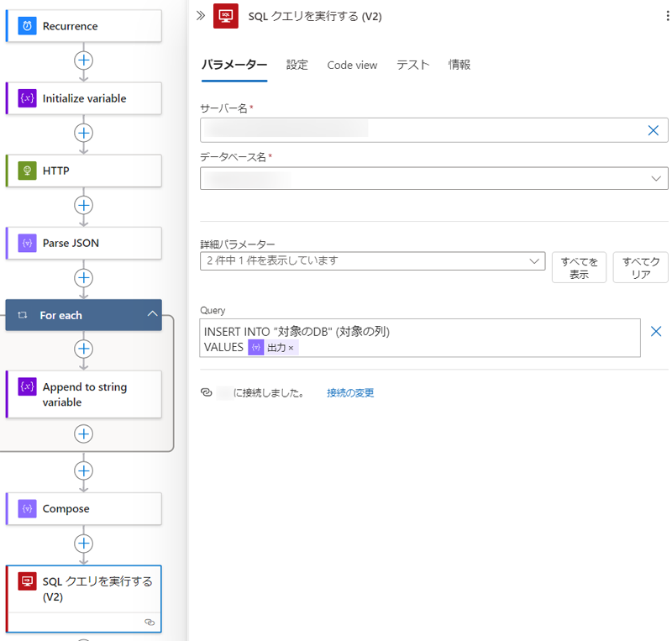Collapse the For each loop chevron

click(x=152, y=314)
